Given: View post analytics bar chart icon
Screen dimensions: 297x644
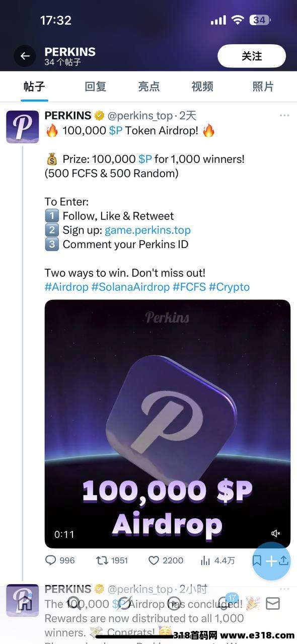Looking at the screenshot, I should pyautogui.click(x=205, y=560).
